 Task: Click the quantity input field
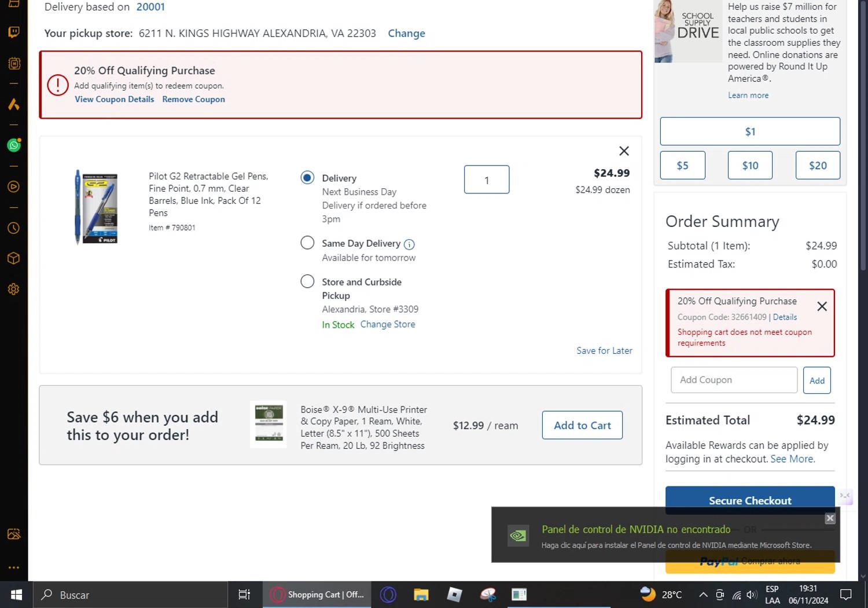click(487, 180)
